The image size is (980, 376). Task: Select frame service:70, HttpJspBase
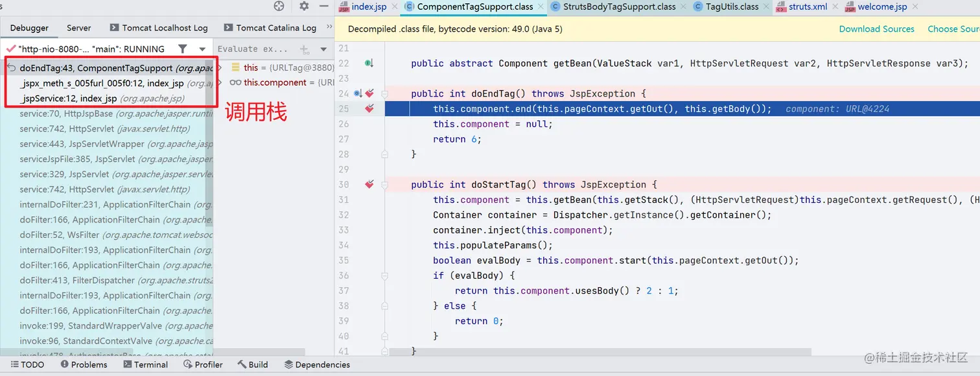coord(106,113)
